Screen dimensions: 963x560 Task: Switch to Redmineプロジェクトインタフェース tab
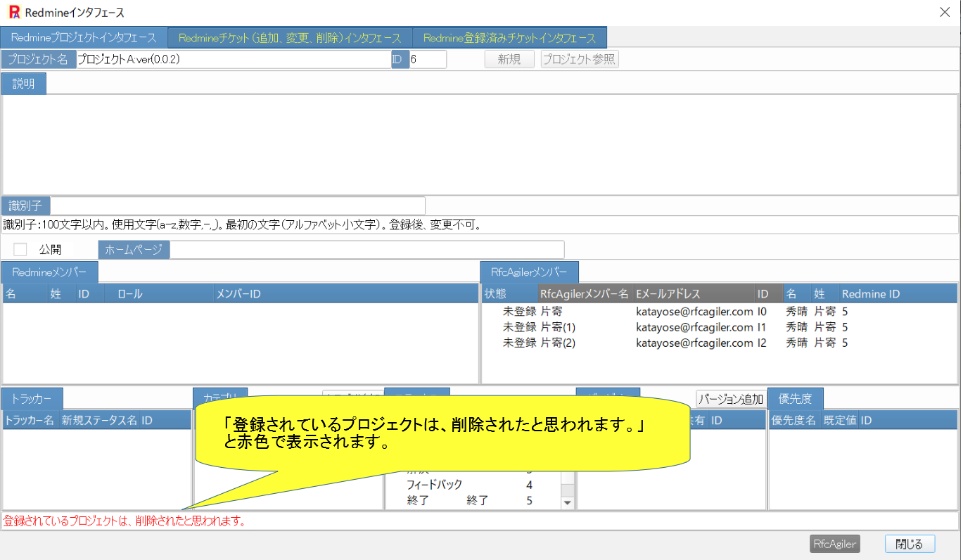pos(84,37)
